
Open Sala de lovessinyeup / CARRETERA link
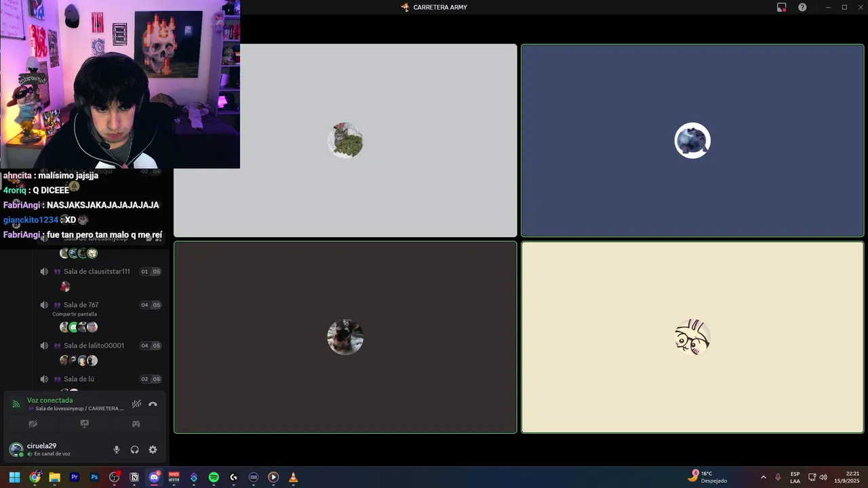(x=79, y=409)
